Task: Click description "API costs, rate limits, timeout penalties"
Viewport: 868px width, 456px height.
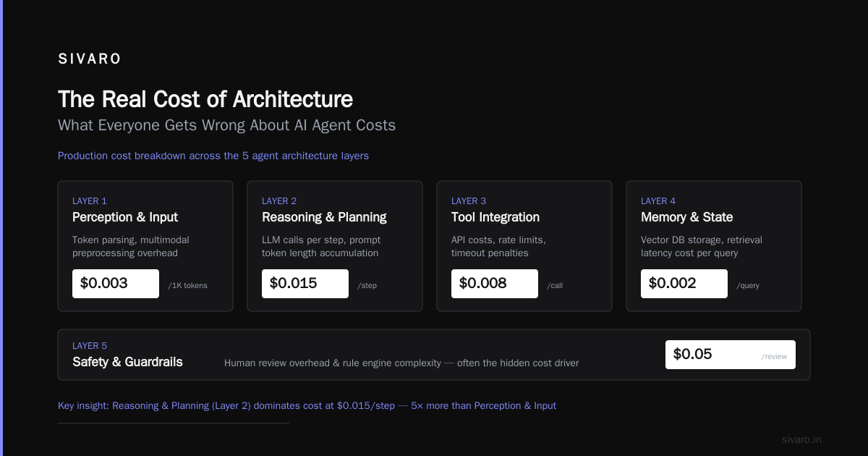Action: 498,247
